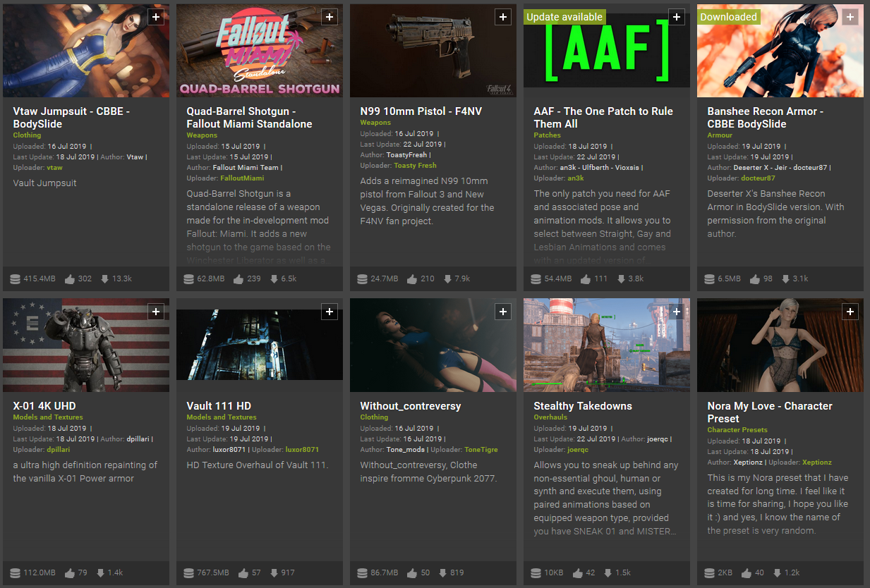Click thumbs-up icon on Nora My Love card
The height and width of the screenshot is (588, 870).
(745, 572)
